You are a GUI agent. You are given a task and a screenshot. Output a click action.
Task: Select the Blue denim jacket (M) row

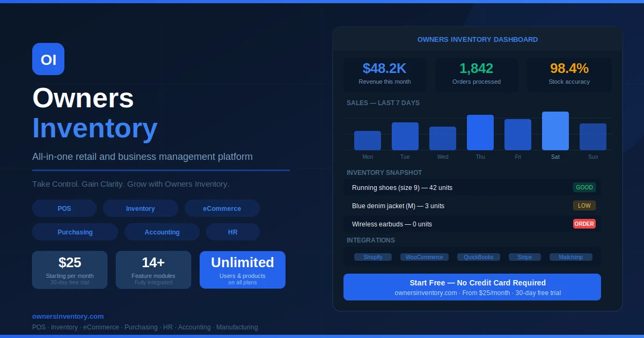click(x=472, y=205)
